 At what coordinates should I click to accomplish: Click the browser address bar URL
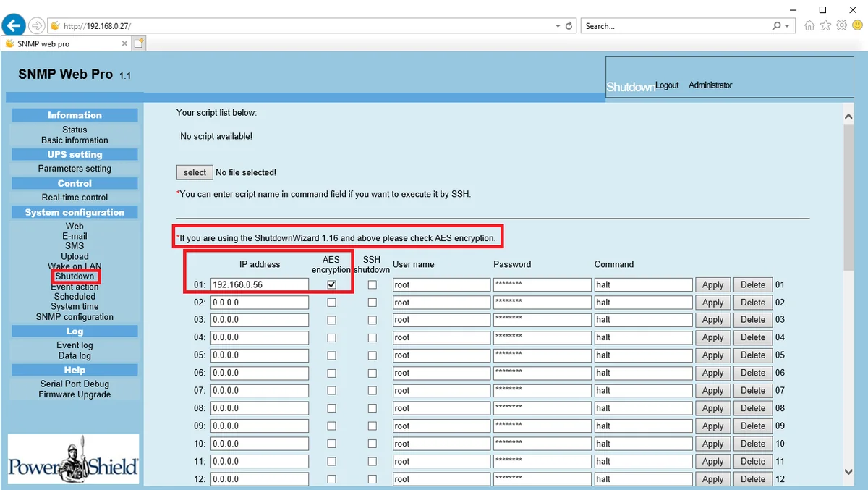pos(97,26)
